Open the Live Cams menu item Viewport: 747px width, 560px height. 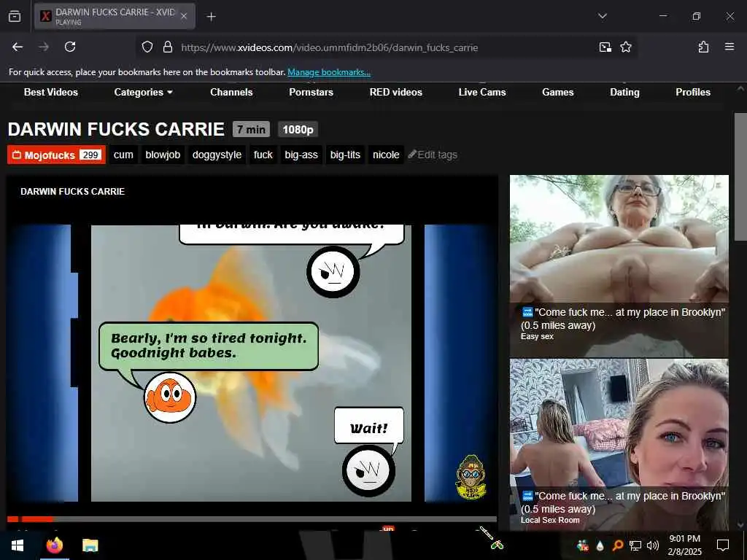coord(482,93)
